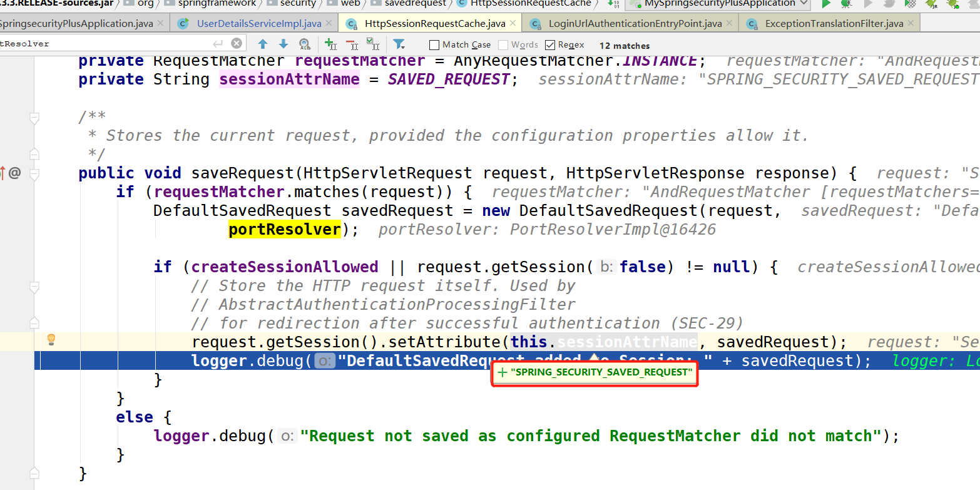Open the intention light bulb in the gutter
This screenshot has width=980, height=490.
[x=51, y=340]
